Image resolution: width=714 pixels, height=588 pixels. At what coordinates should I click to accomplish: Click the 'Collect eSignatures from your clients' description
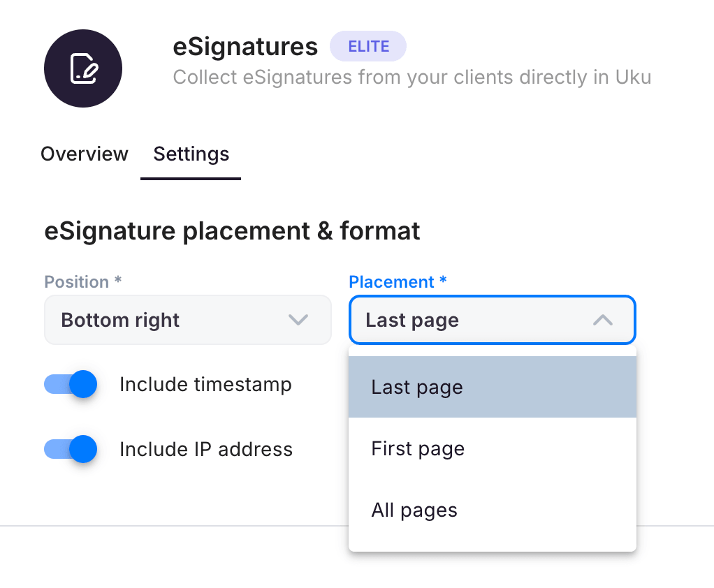coord(412,78)
